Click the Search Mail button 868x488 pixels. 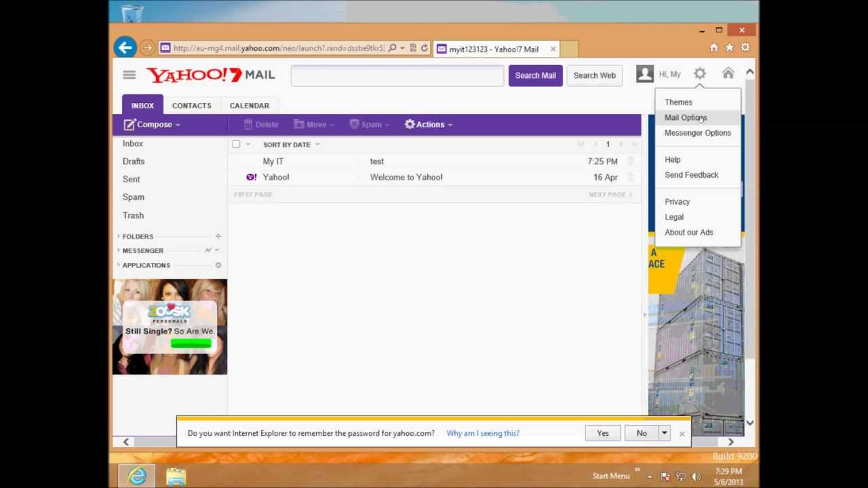(x=535, y=75)
